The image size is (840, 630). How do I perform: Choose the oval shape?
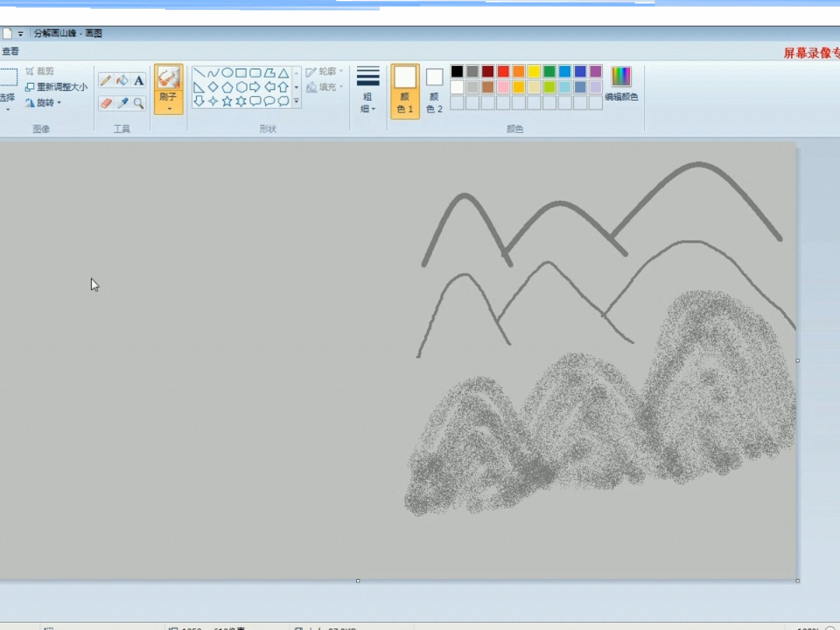pos(227,73)
